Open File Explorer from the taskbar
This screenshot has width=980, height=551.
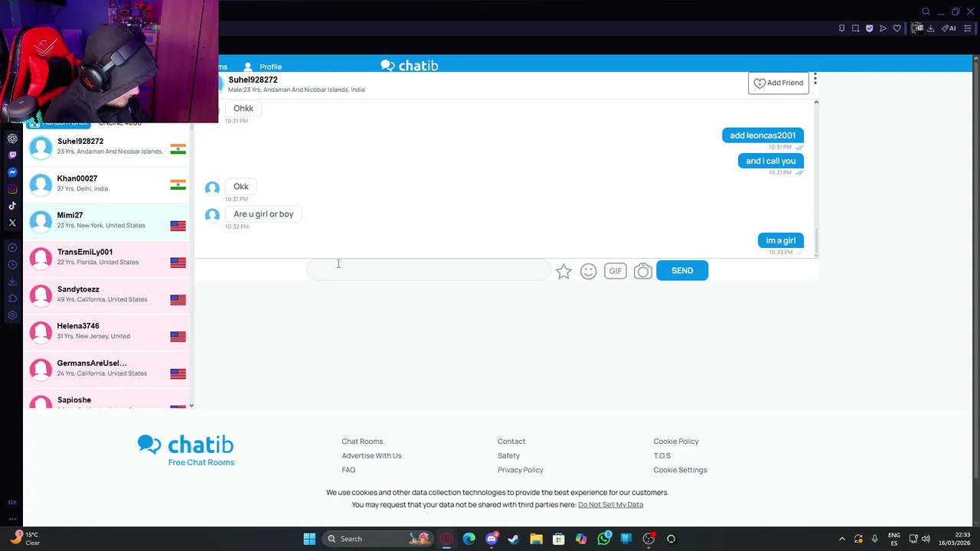[x=536, y=539]
